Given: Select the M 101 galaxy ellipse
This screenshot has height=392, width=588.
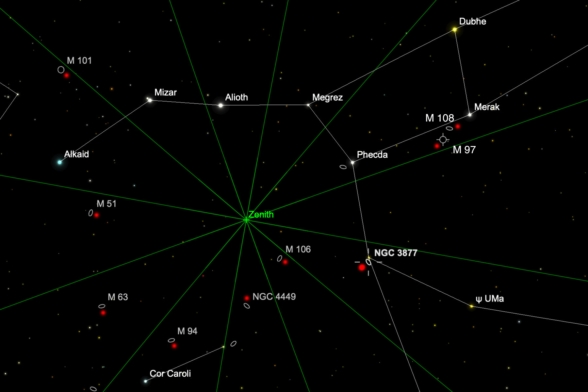Looking at the screenshot, I should [x=61, y=70].
